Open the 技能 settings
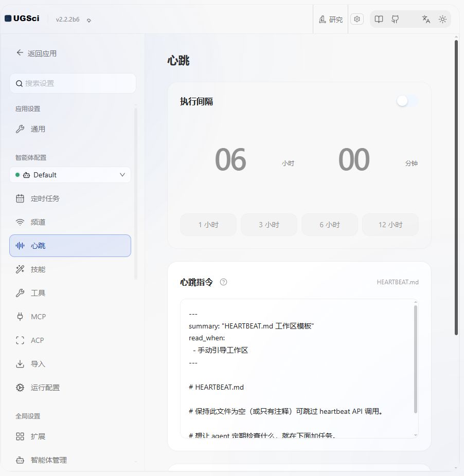Image resolution: width=464 pixels, height=476 pixels. [70, 269]
